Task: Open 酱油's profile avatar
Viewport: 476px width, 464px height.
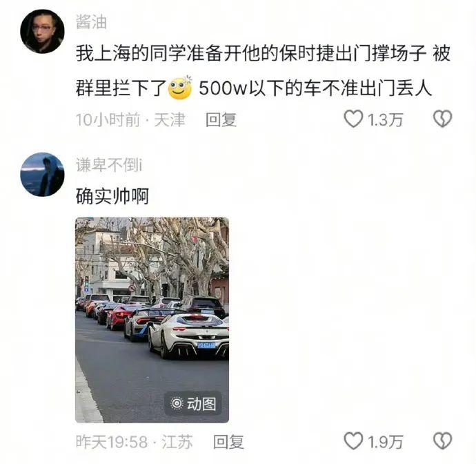Action: [42, 32]
